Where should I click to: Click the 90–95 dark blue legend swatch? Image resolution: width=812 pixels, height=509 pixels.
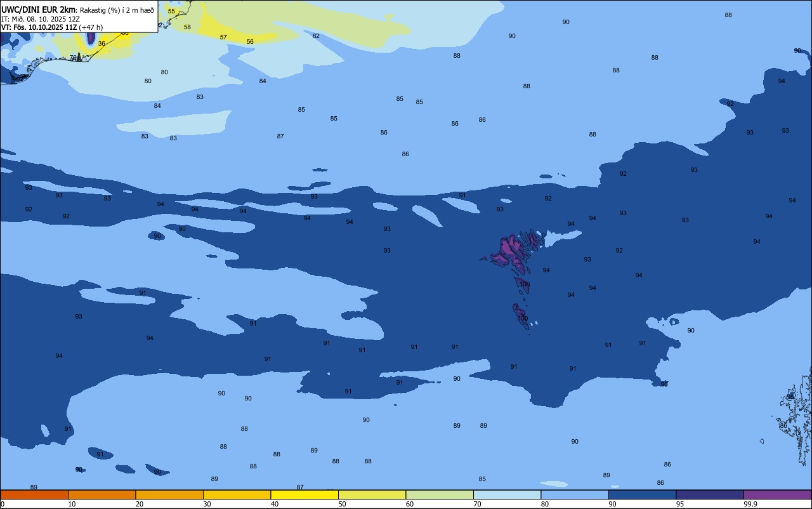point(642,494)
